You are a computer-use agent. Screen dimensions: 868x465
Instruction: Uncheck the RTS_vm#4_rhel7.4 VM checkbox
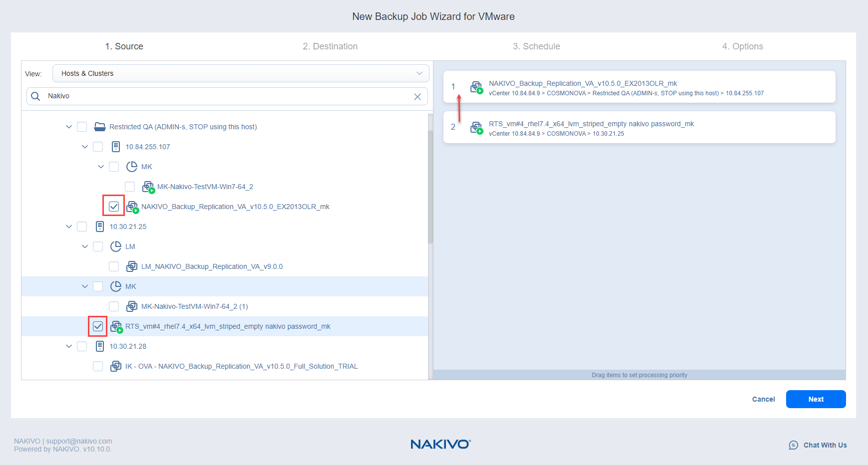pyautogui.click(x=98, y=326)
